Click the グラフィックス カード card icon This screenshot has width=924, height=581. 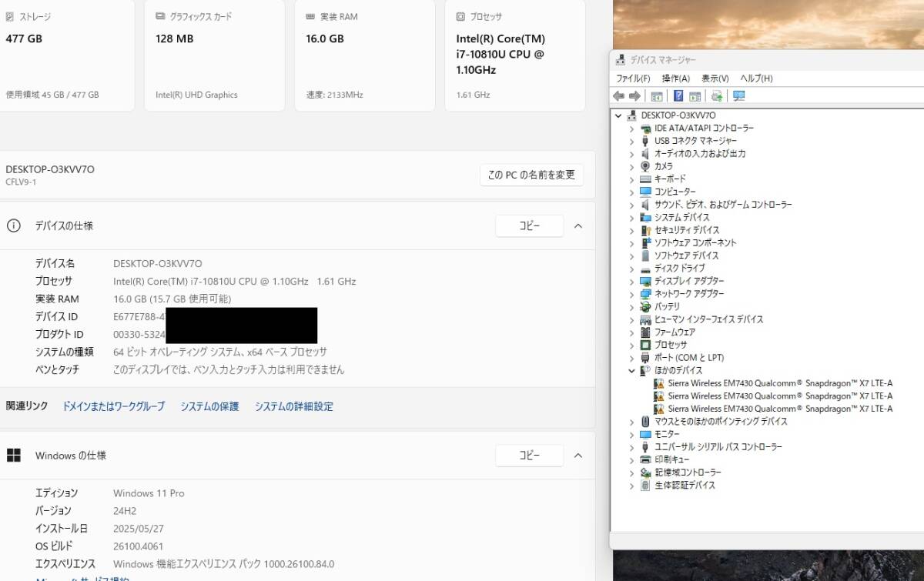tap(160, 16)
